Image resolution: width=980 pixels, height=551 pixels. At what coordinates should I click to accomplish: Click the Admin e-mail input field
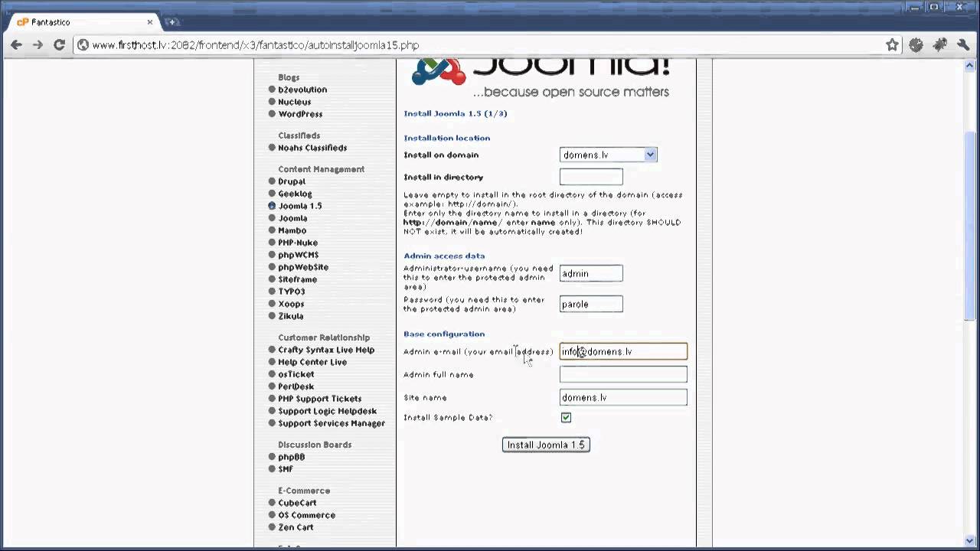click(x=623, y=351)
